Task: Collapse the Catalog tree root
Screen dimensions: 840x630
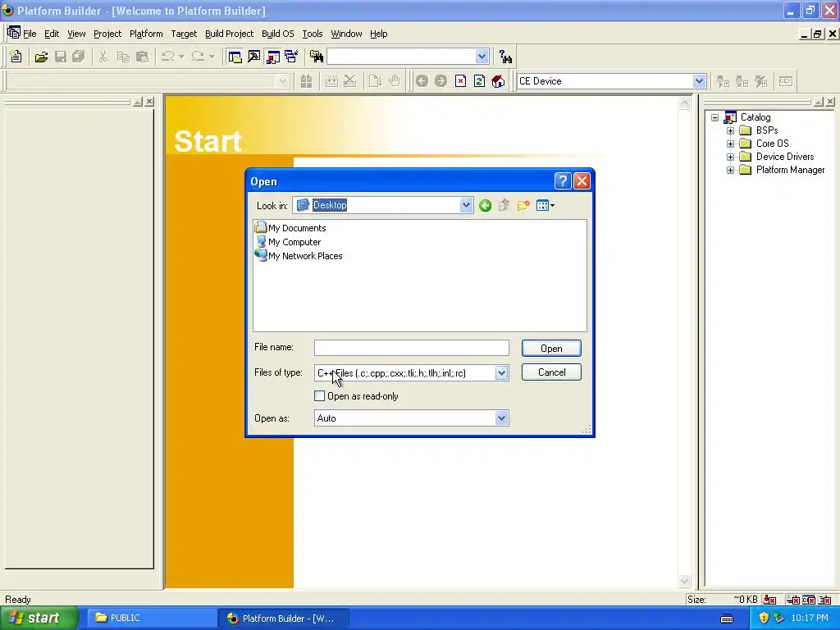Action: tap(714, 117)
